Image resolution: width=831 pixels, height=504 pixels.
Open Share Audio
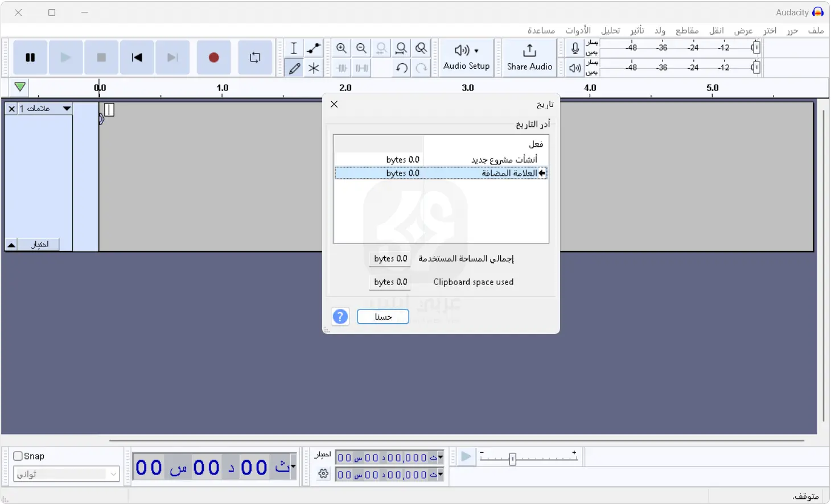529,57
